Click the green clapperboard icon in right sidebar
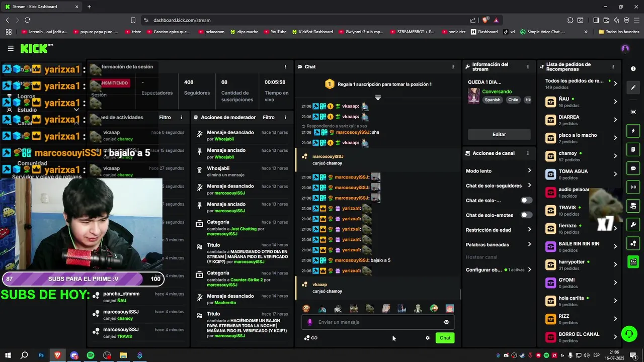The image size is (644, 362). [x=633, y=261]
